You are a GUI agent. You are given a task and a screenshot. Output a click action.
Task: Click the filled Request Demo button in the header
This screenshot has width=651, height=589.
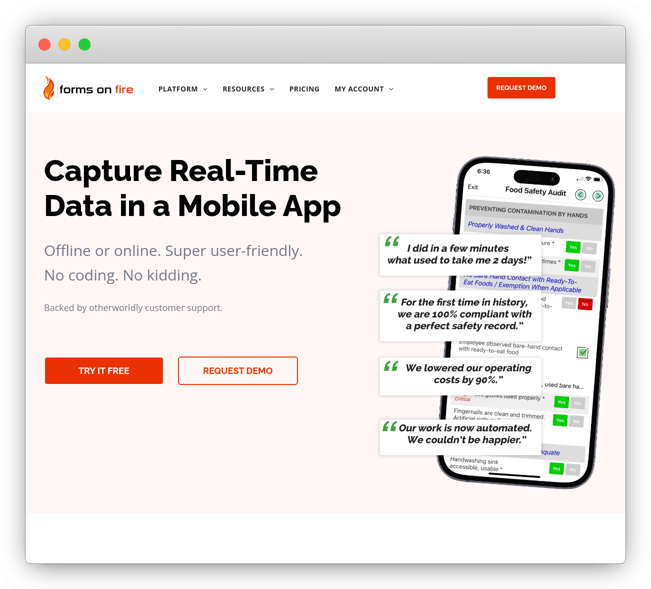tap(521, 88)
